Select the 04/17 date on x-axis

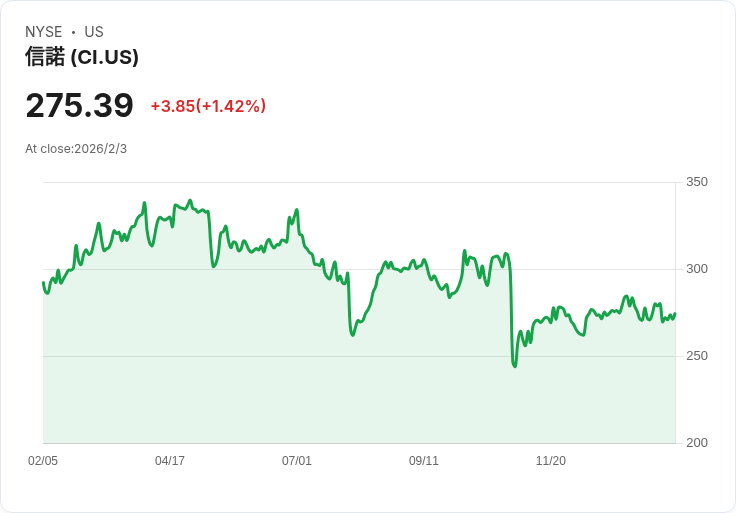[x=170, y=461]
